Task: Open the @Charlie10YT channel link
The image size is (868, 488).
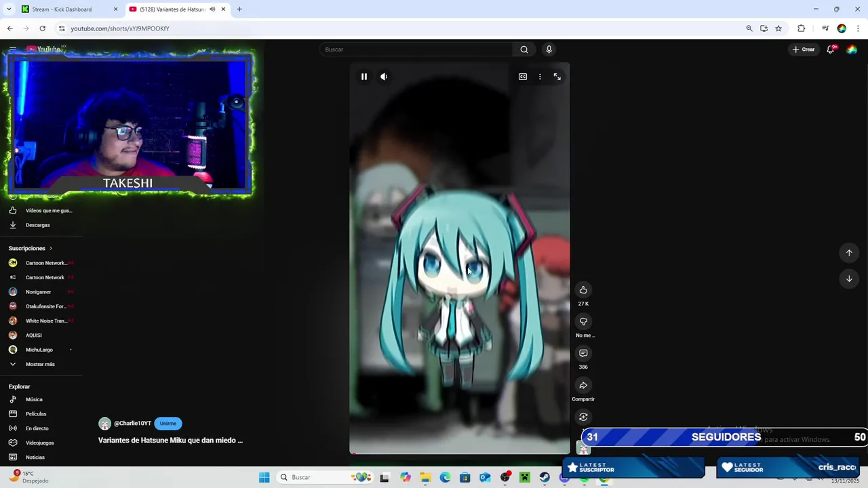Action: tap(132, 424)
